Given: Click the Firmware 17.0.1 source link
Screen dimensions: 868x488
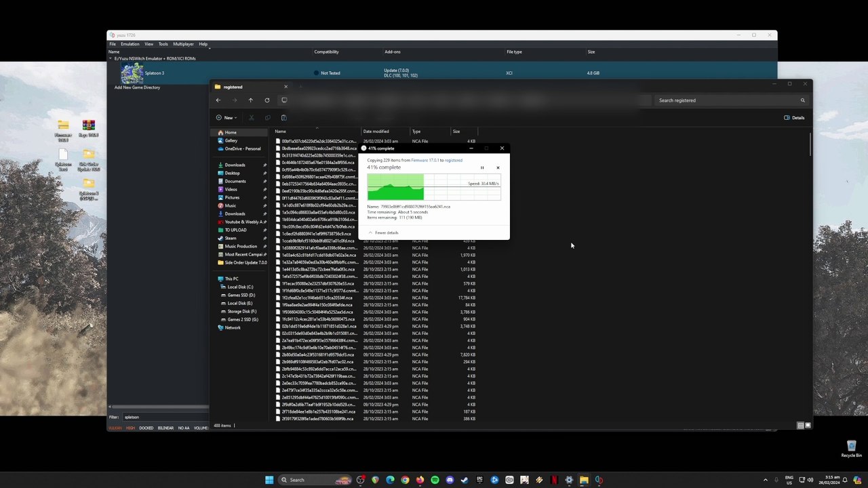Looking at the screenshot, I should [419, 160].
